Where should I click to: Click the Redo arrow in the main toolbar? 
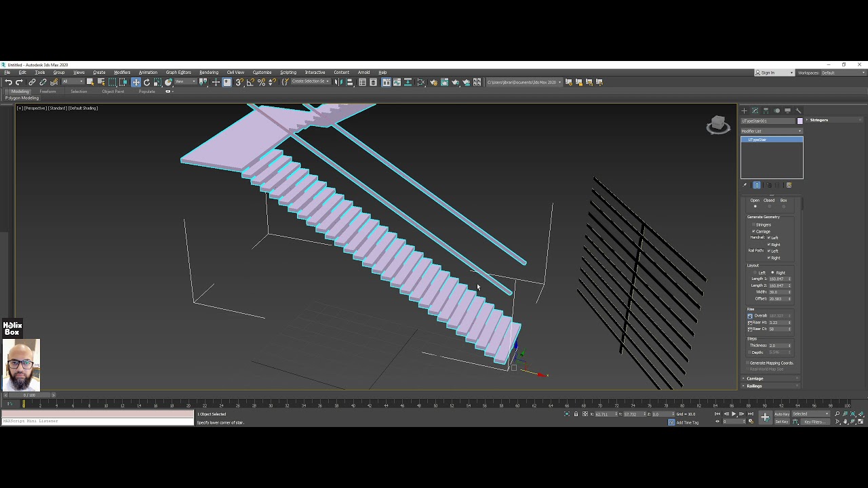click(x=19, y=82)
